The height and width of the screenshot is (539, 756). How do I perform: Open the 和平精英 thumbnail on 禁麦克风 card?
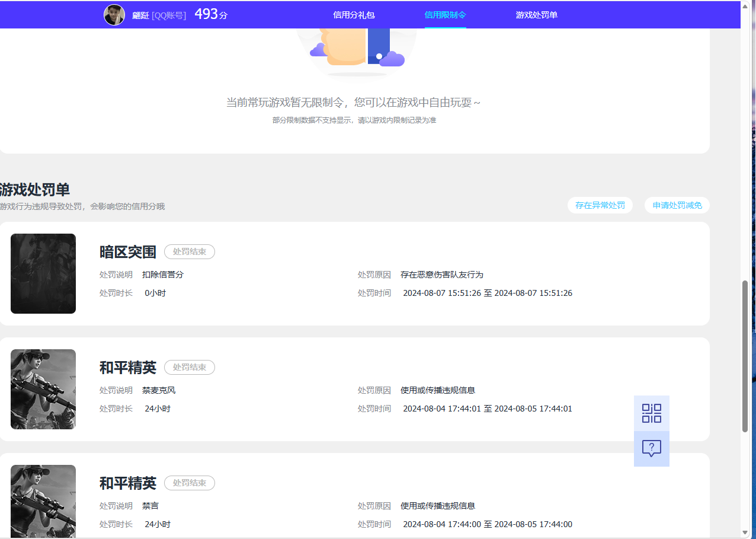coord(43,389)
